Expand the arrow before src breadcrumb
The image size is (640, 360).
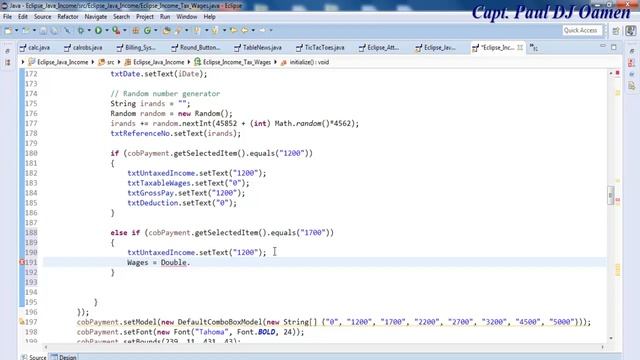(93, 62)
